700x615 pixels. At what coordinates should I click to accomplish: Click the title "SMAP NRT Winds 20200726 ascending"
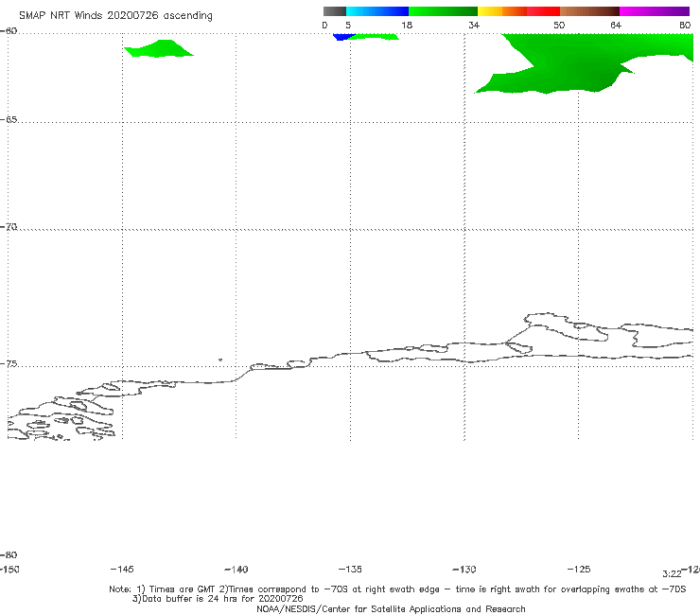(115, 16)
